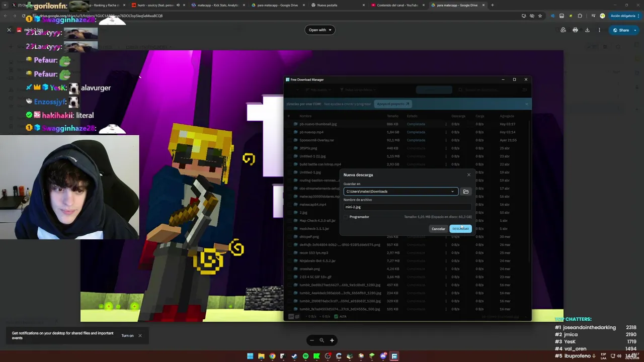Screen dimensions: 644x362
Task: Open three-dot menu for pb nuevop.mp4
Action: click(x=446, y=132)
